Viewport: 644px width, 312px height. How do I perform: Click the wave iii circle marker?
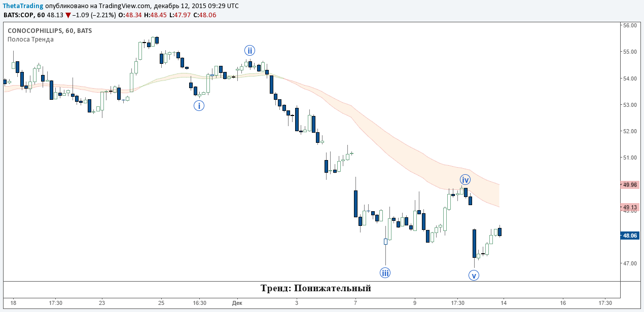tap(385, 273)
